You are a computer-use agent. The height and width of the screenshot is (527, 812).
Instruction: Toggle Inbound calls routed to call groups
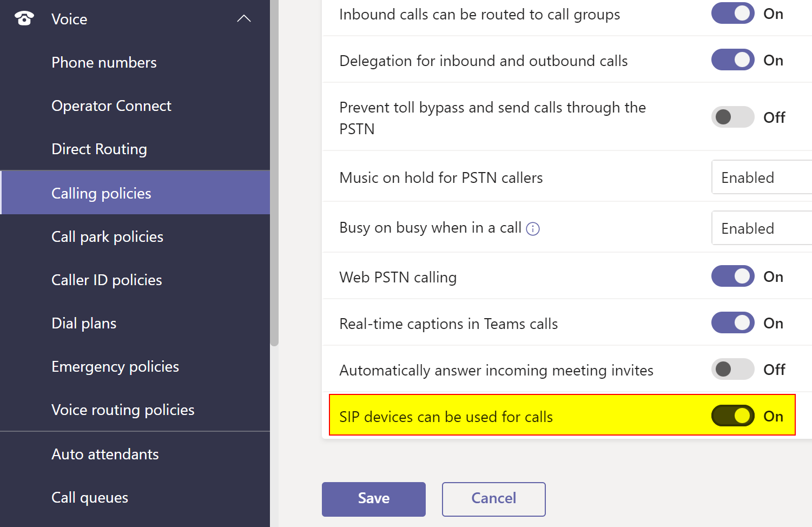click(x=732, y=14)
